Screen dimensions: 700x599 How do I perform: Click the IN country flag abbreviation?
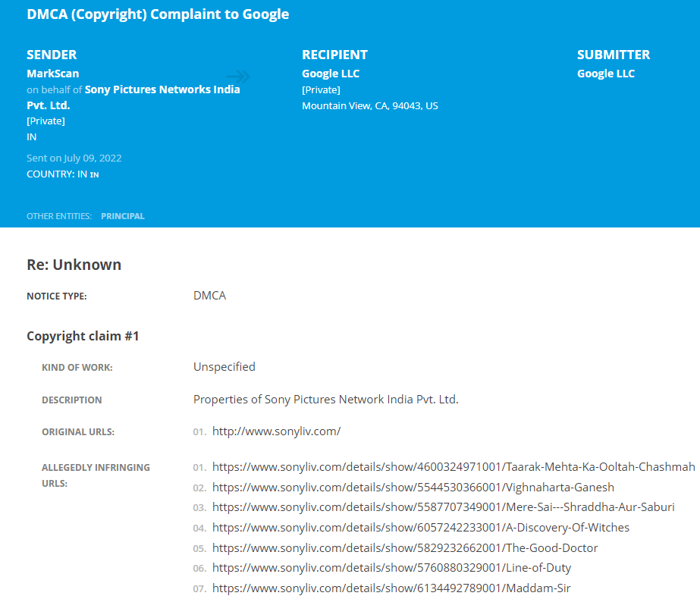(x=94, y=174)
